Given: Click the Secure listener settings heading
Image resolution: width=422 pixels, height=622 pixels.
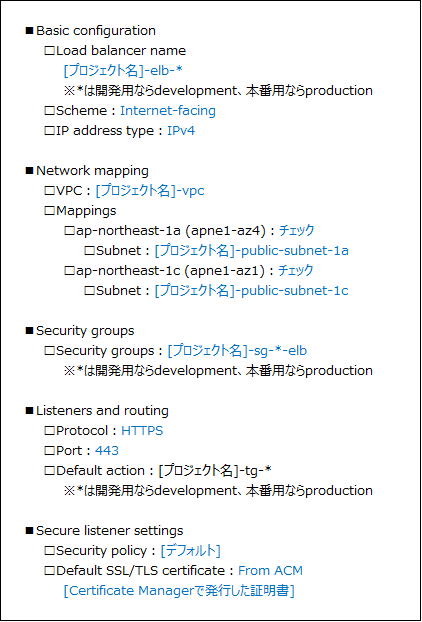Looking at the screenshot, I should pos(109,531).
